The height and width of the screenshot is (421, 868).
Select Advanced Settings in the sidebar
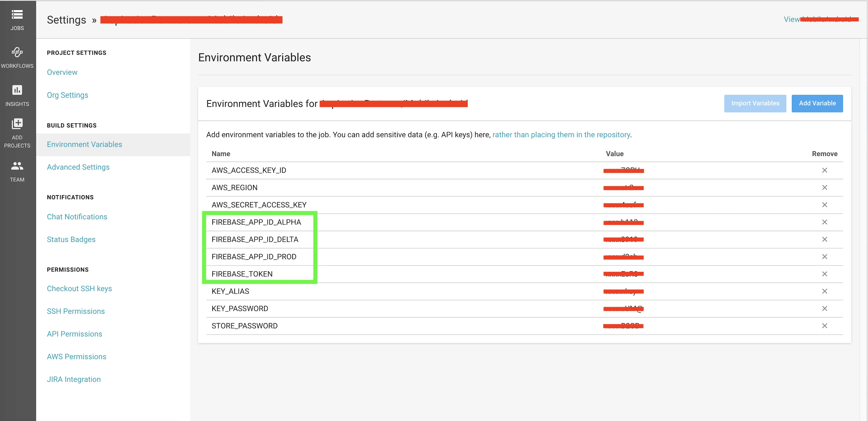pos(78,167)
